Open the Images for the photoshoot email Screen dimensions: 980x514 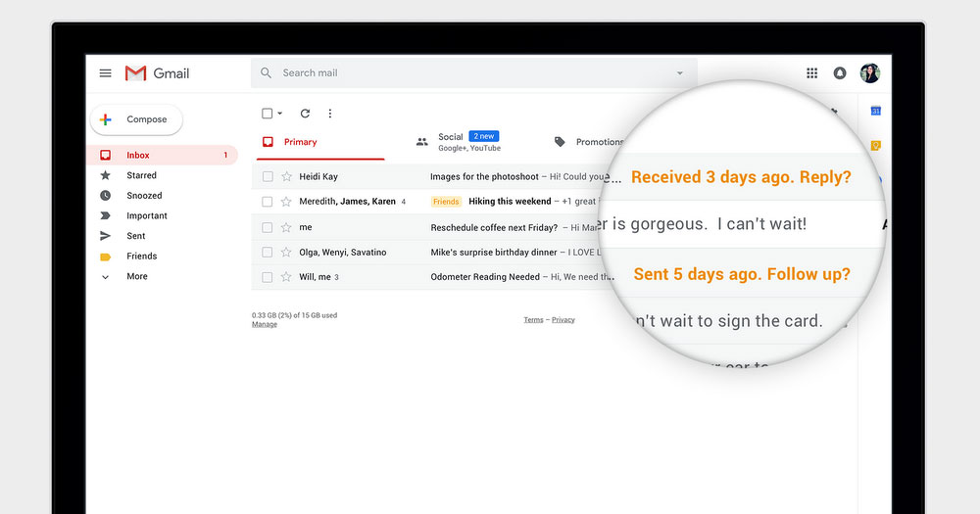(484, 177)
